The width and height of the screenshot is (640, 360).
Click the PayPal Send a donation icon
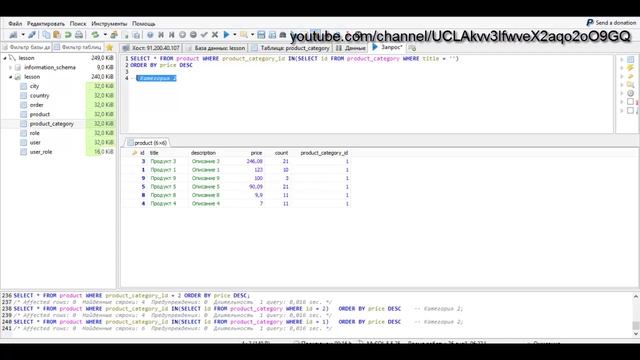590,23
